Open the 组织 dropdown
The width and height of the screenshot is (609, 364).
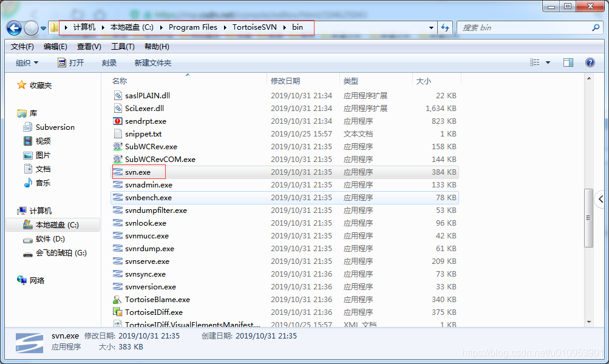click(x=27, y=63)
